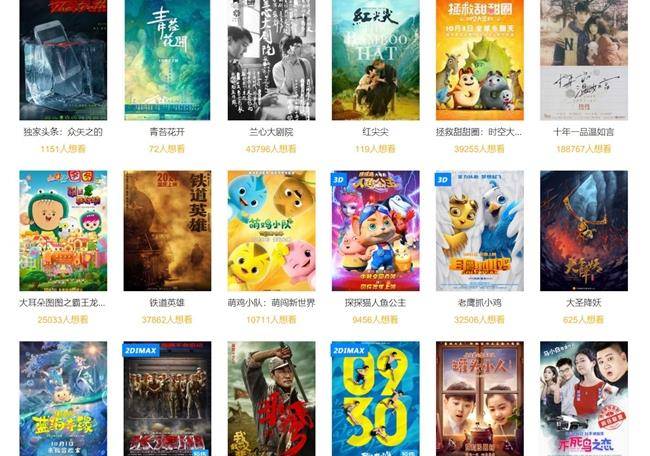Image resolution: width=650 pixels, height=456 pixels.
Task: Click the 2DIMAX badge on soldiers poster
Action: pyautogui.click(x=141, y=350)
